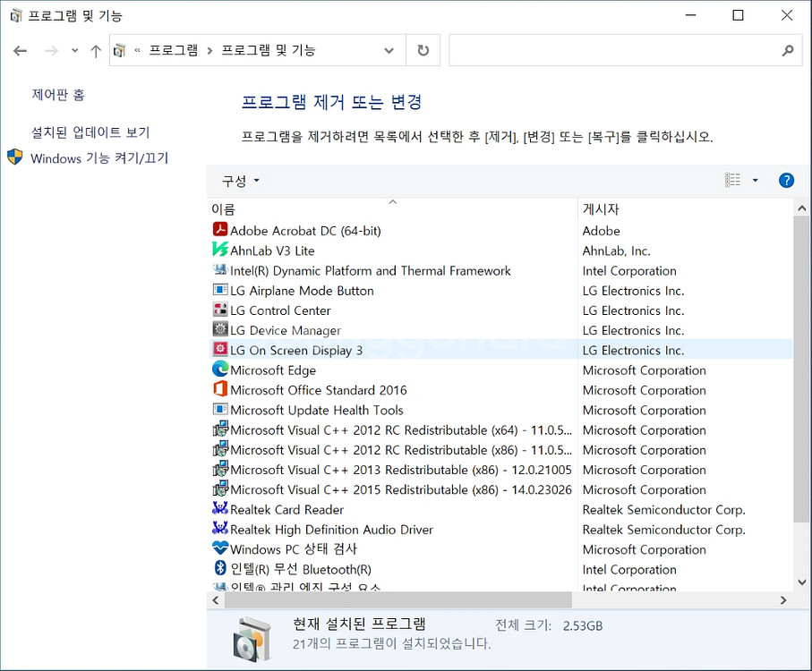Open 설치된 업데이트 보기 link
Viewport: 812px width, 671px height.
[x=90, y=132]
